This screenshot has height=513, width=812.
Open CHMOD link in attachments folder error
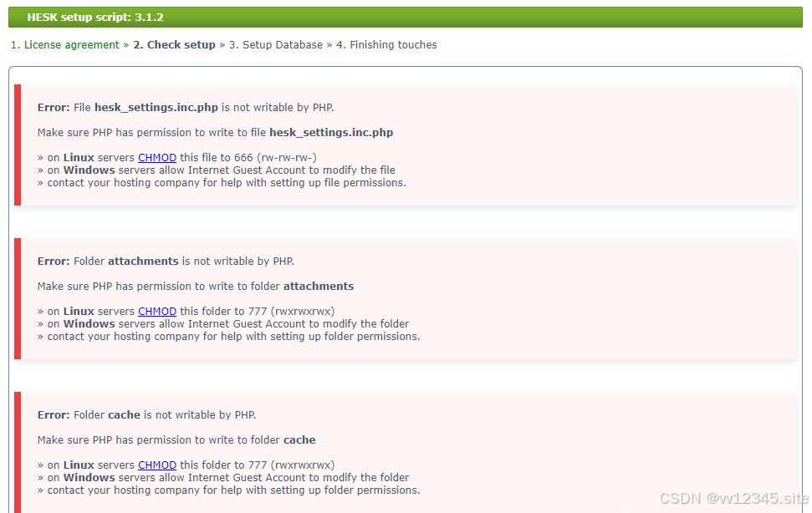[x=157, y=312]
